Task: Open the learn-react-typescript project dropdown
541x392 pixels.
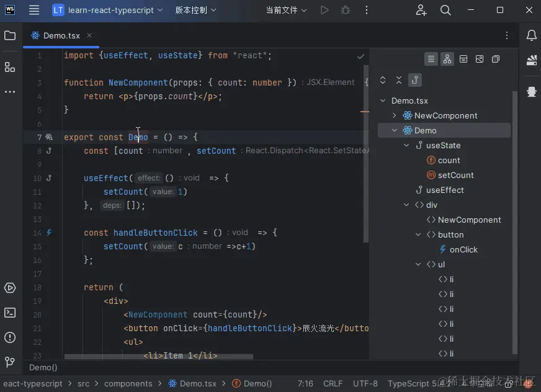Action: 107,10
